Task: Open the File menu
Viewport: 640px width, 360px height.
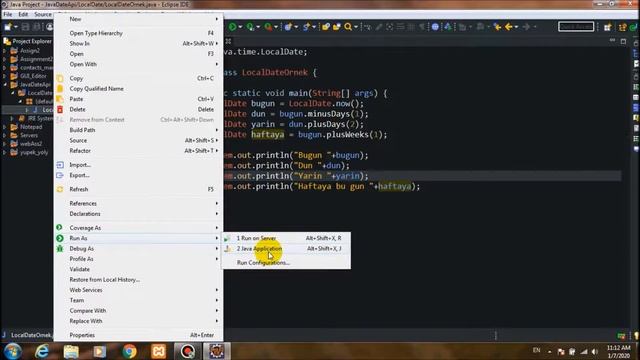Action: [x=8, y=14]
